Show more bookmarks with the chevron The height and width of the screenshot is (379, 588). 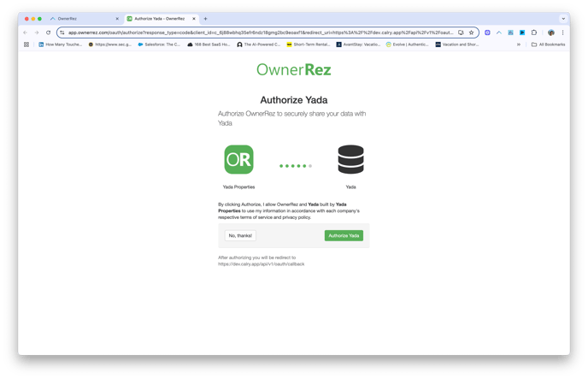[x=519, y=44]
